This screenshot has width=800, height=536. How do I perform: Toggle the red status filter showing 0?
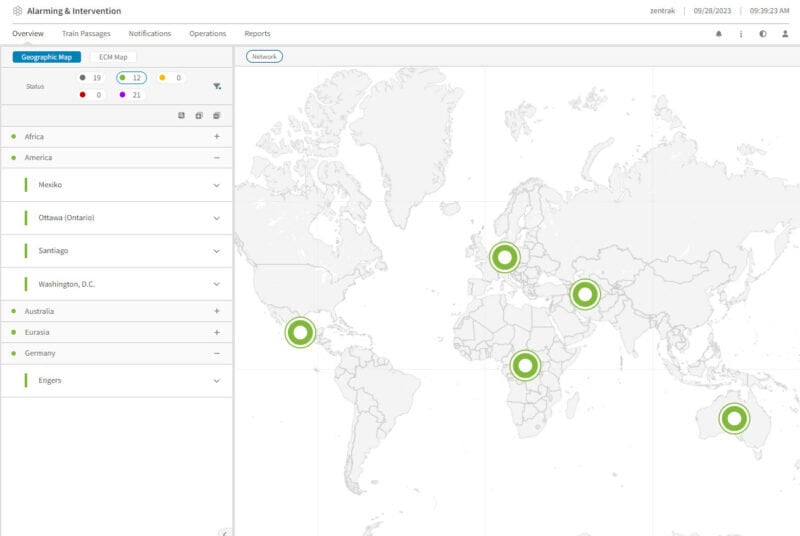click(x=91, y=95)
